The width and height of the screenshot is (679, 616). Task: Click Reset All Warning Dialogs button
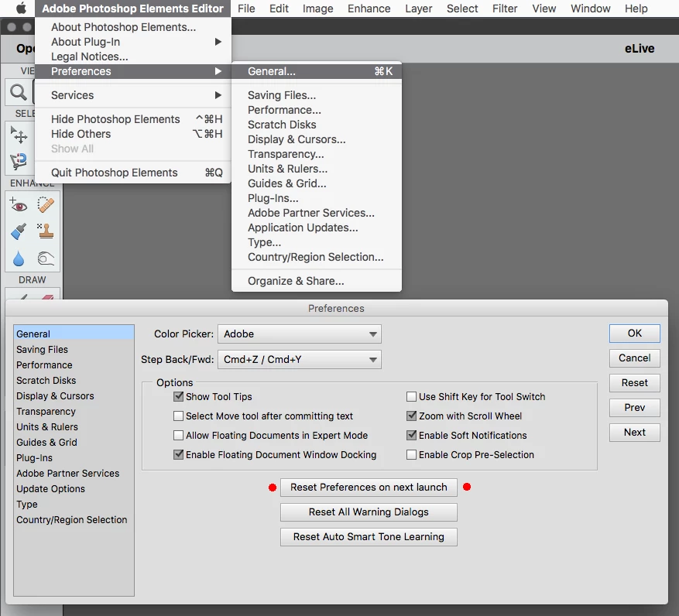[x=369, y=512]
